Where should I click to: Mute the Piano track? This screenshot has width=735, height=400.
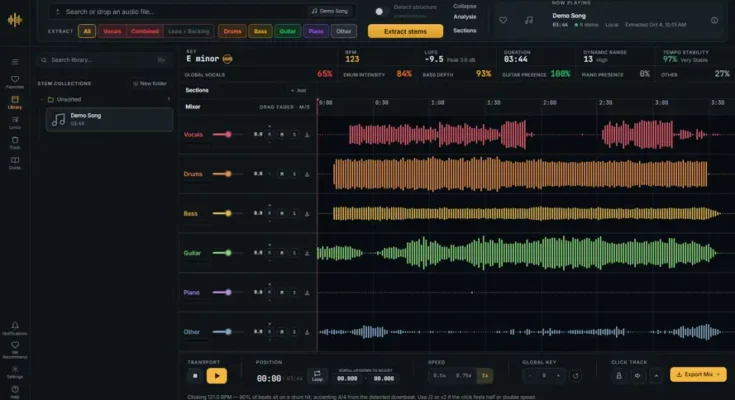[x=282, y=292]
